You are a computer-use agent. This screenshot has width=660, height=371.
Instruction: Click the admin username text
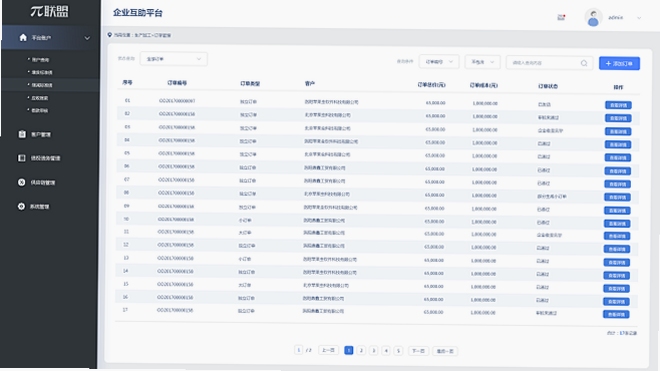tap(615, 18)
